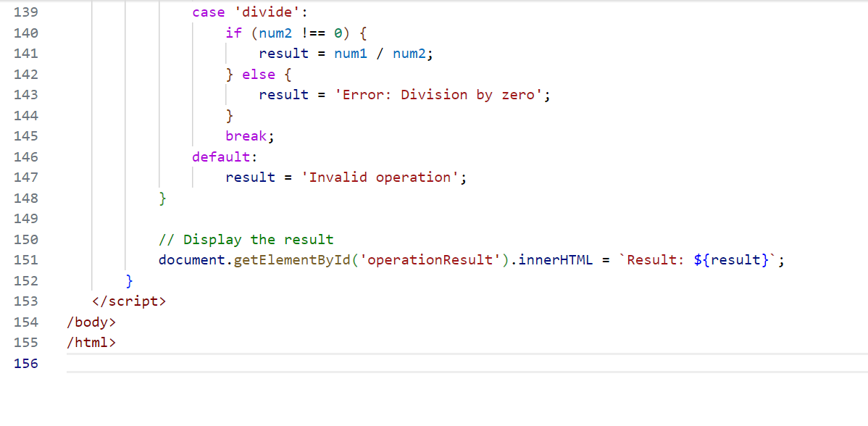Click the 'Error: Division by zero' string
This screenshot has height=426, width=868.
438,95
